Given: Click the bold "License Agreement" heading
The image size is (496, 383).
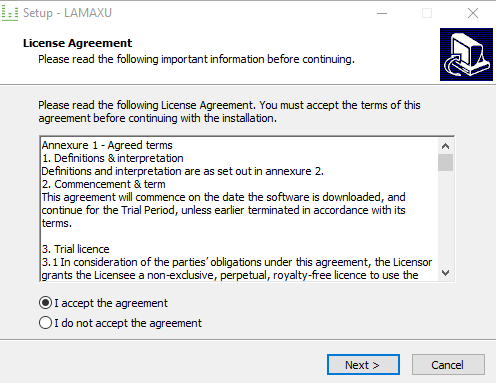Looking at the screenshot, I should tap(77, 43).
